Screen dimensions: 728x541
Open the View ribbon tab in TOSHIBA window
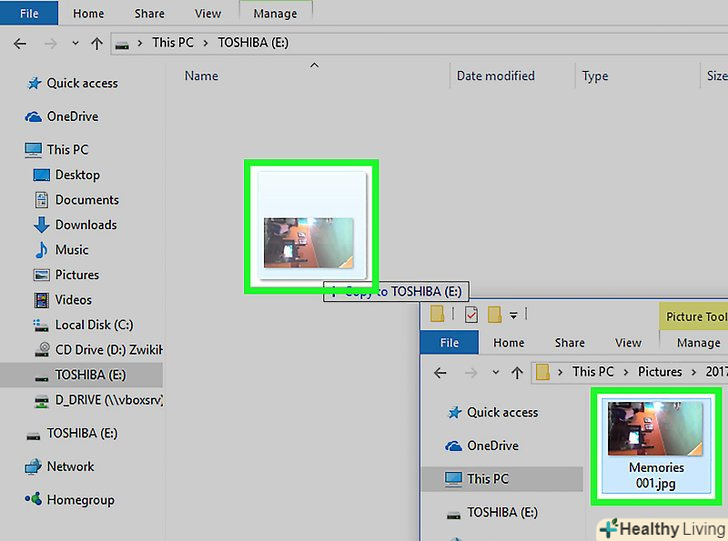point(208,13)
